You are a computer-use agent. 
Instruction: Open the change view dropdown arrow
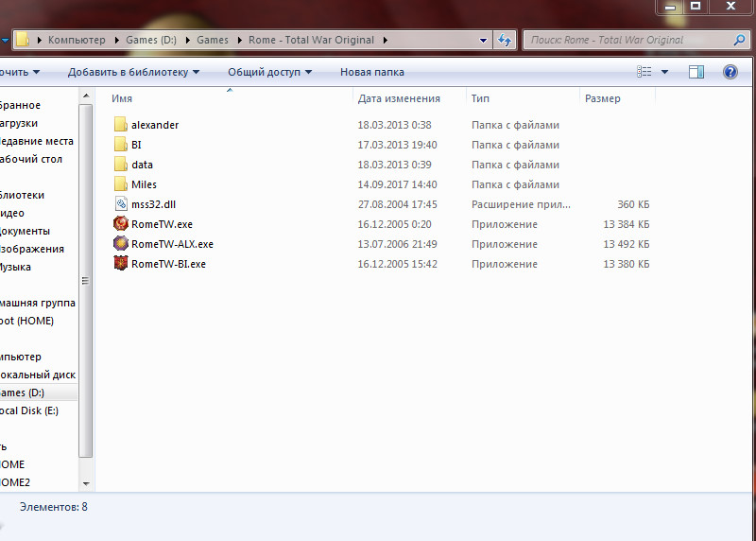coord(664,72)
